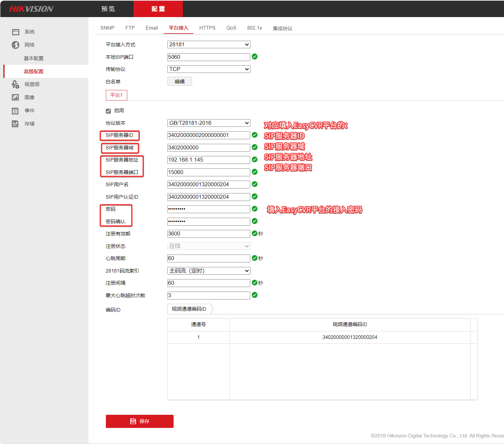Switch to the HTTPS tab
504x444 pixels.
pos(207,28)
